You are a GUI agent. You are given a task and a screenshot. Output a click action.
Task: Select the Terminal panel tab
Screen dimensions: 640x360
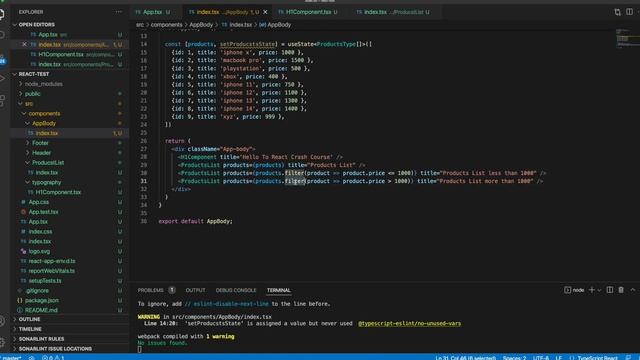point(279,290)
